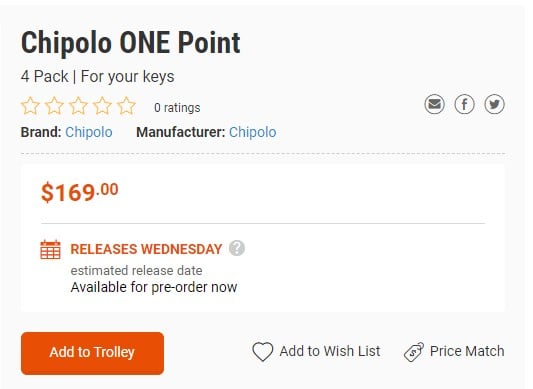The width and height of the screenshot is (533, 389).
Task: Click the release date help question mark
Action: [237, 248]
